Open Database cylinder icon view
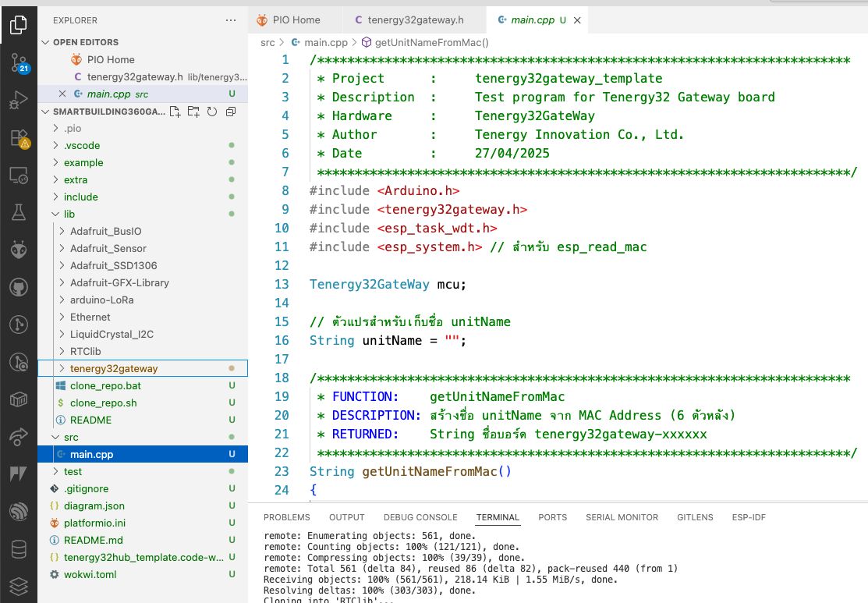 (18, 548)
